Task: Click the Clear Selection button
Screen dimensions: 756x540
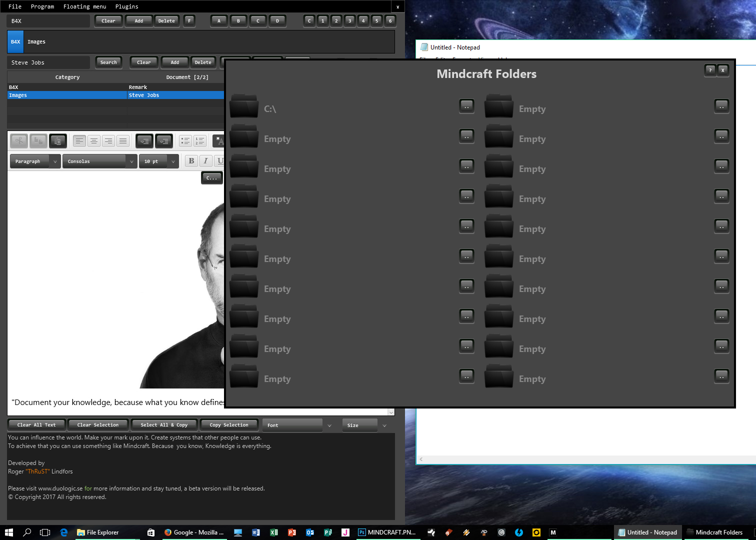Action: click(x=98, y=425)
